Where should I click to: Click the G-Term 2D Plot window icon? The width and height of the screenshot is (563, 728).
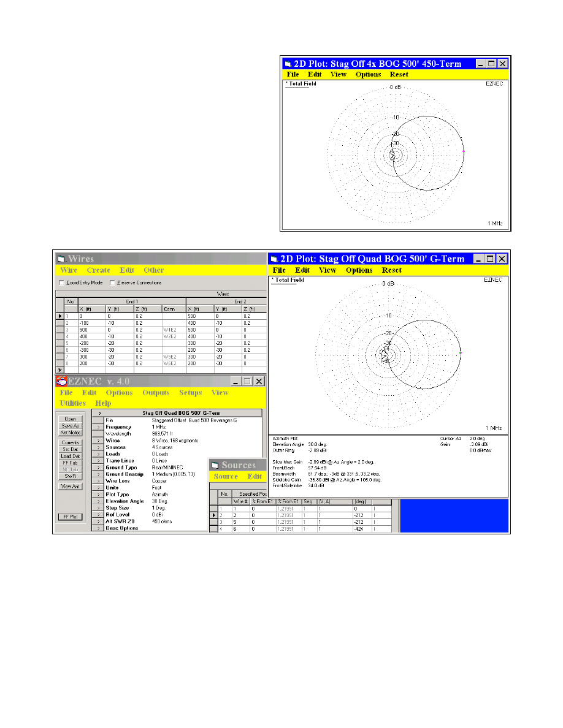coord(275,259)
